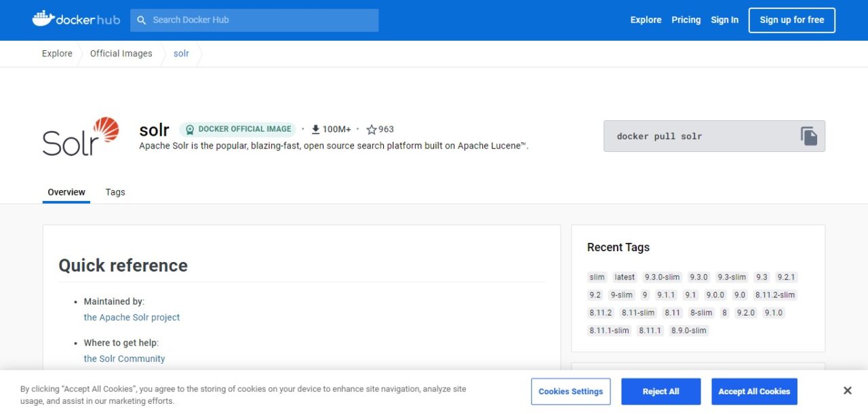Go to Explore breadcrumb
This screenshot has width=868, height=414.
pyautogui.click(x=57, y=54)
